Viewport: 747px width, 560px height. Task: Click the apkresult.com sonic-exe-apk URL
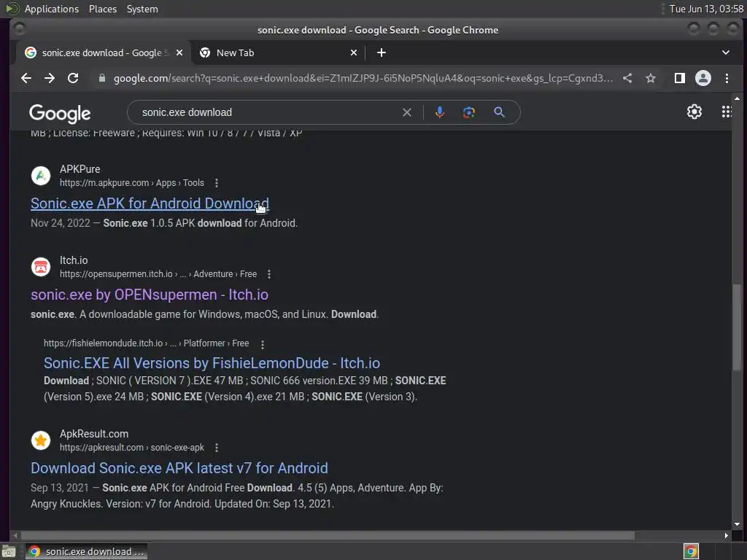[131, 448]
